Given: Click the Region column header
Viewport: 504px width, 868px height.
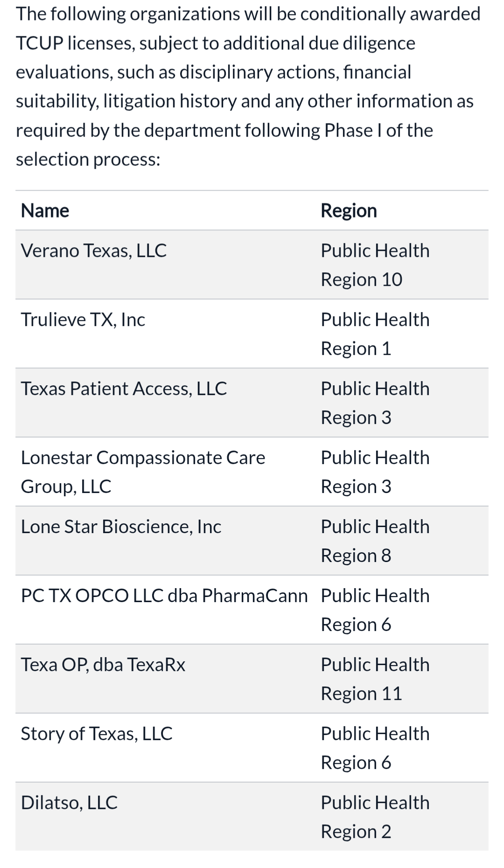Looking at the screenshot, I should [x=349, y=211].
